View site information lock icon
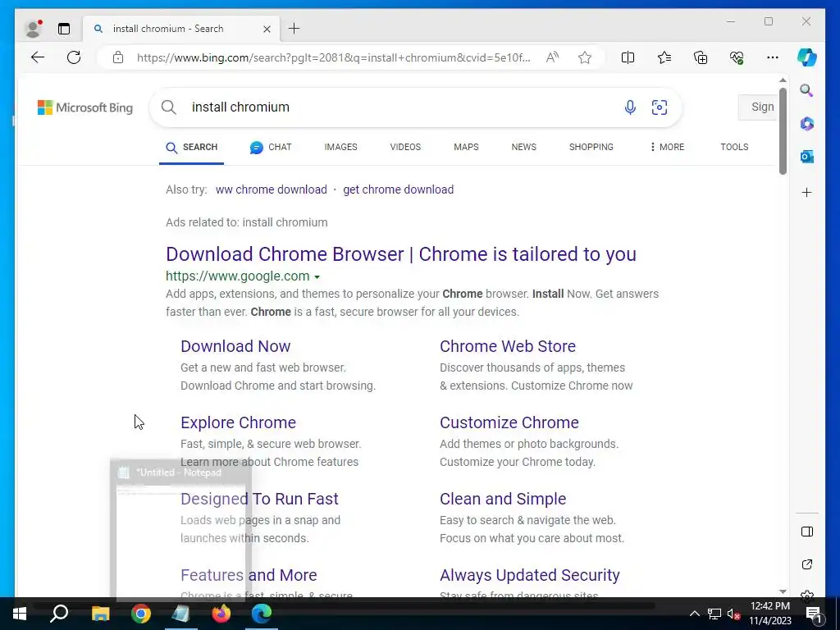 point(118,57)
